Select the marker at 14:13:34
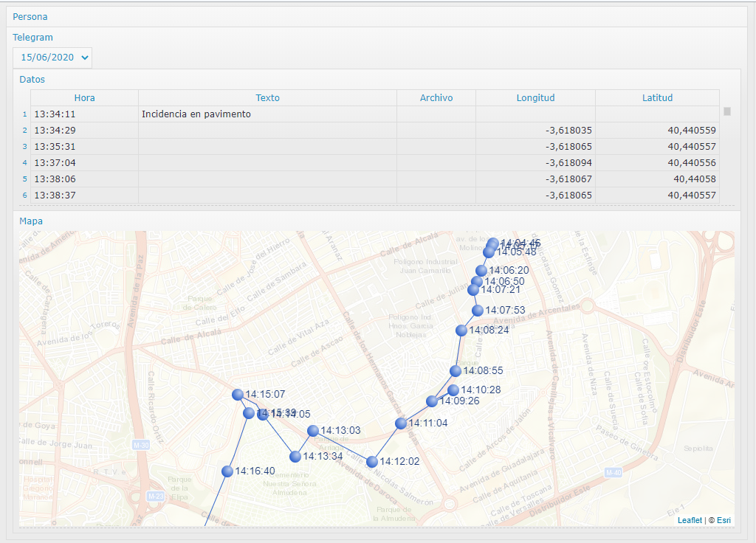The width and height of the screenshot is (756, 543). coord(295,457)
